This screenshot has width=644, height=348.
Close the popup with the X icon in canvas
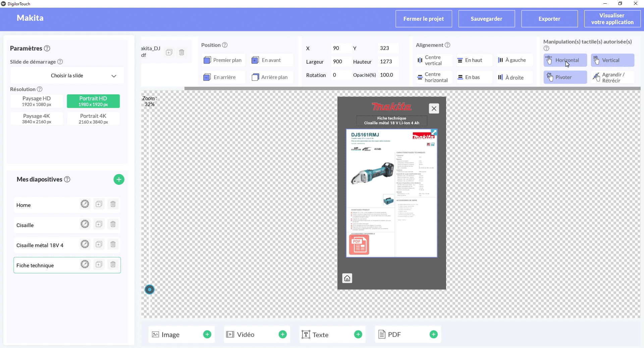coord(434,109)
